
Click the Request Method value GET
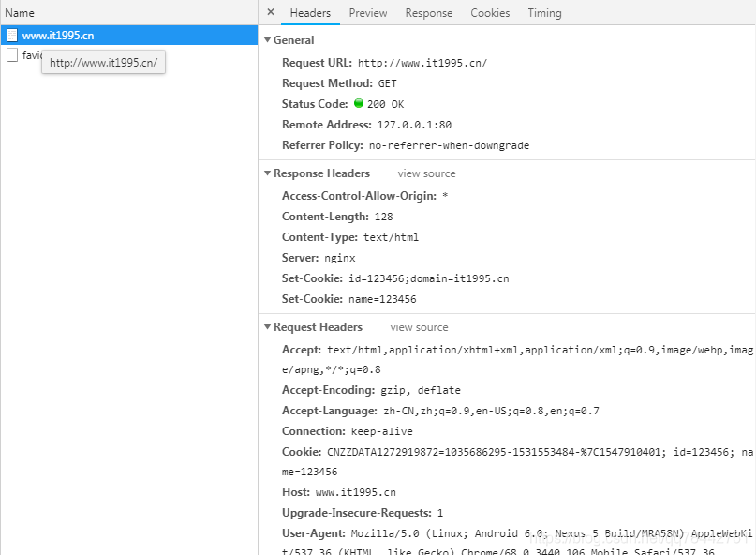click(x=387, y=84)
